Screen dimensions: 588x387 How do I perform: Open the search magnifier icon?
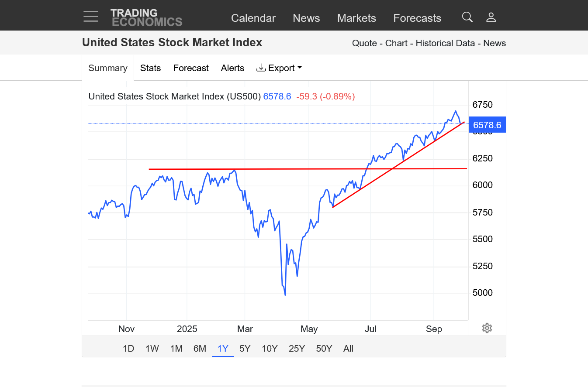467,17
